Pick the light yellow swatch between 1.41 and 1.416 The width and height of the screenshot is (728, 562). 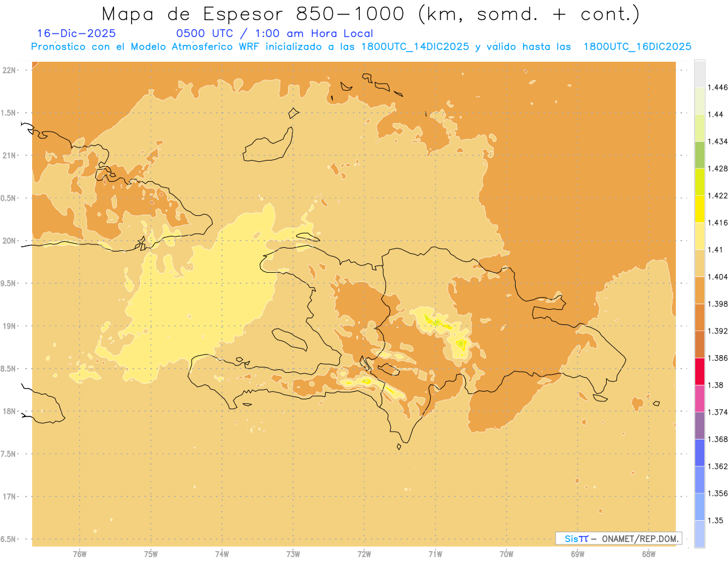click(x=699, y=236)
